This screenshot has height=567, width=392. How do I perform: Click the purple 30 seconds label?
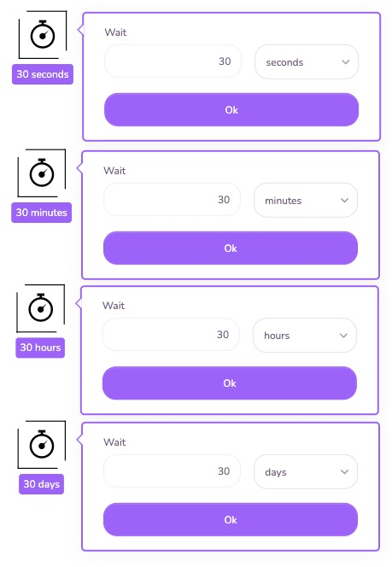point(43,74)
